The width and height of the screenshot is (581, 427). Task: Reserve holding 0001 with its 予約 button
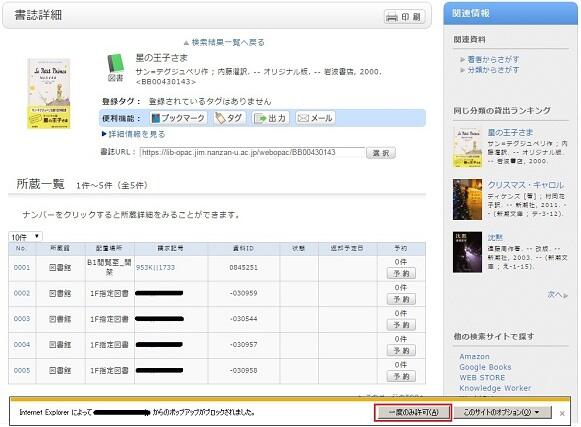[401, 274]
